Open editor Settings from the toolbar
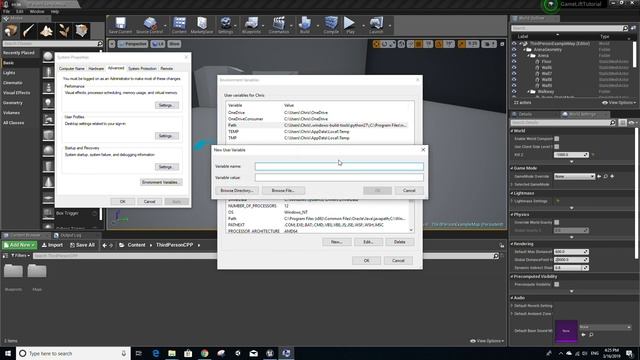 click(225, 25)
